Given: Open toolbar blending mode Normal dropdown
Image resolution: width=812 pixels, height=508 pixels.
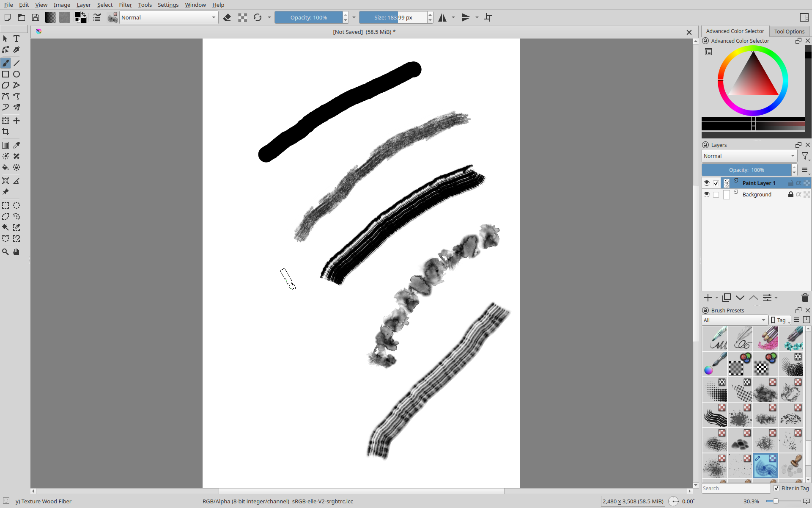Looking at the screenshot, I should [169, 17].
